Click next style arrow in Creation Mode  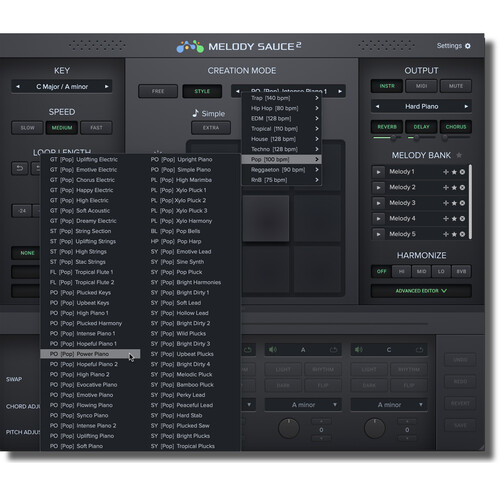[340, 91]
